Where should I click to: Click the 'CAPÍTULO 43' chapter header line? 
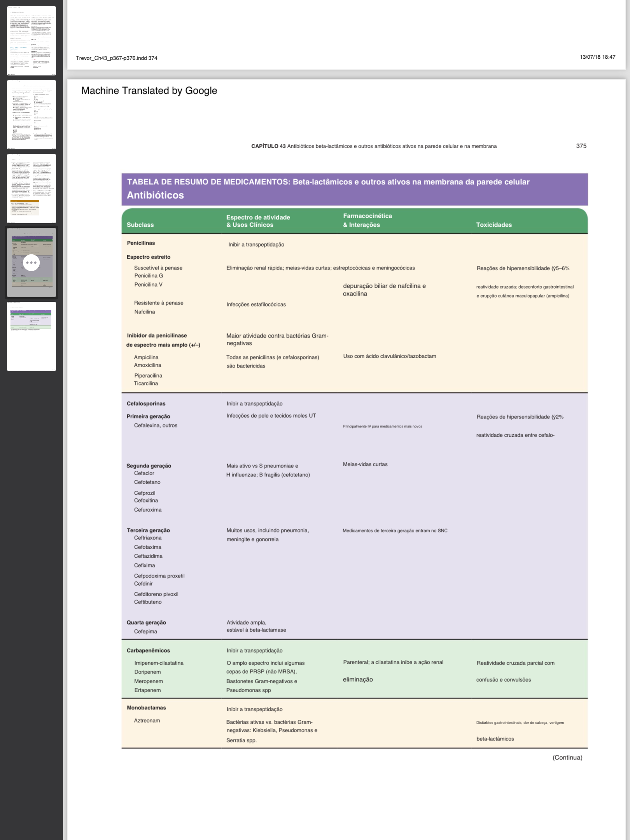tap(374, 146)
